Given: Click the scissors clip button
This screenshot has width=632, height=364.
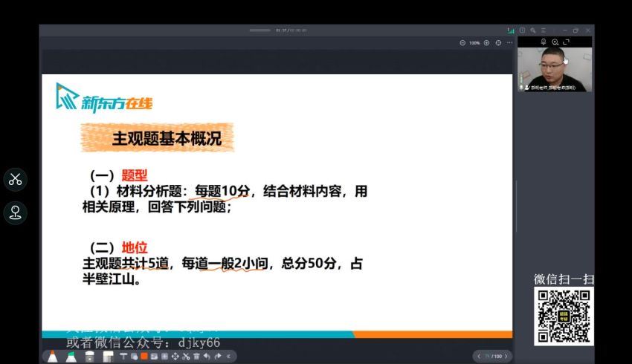Looking at the screenshot, I should (x=15, y=179).
